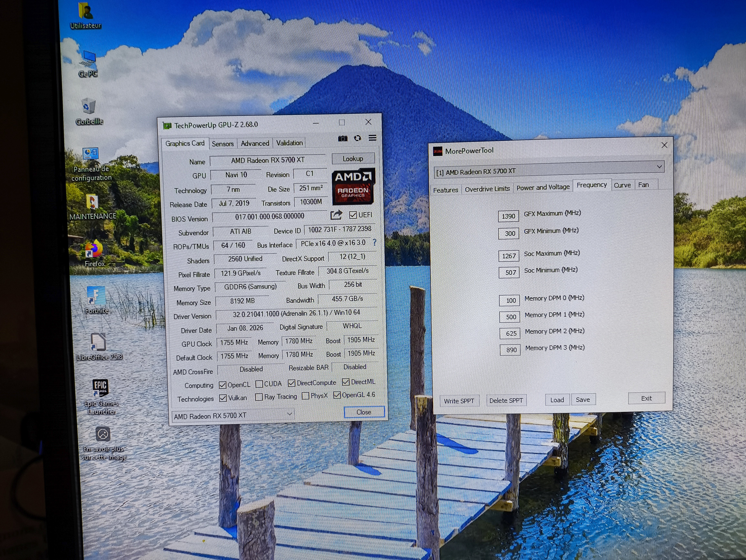Toggle the OpenCL checkbox
746x560 pixels.
[223, 385]
